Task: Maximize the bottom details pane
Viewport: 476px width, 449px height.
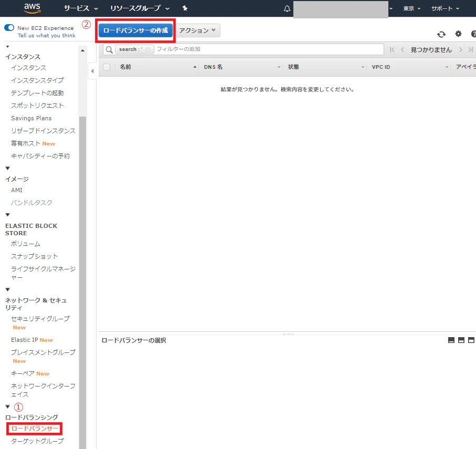Action: [471, 340]
